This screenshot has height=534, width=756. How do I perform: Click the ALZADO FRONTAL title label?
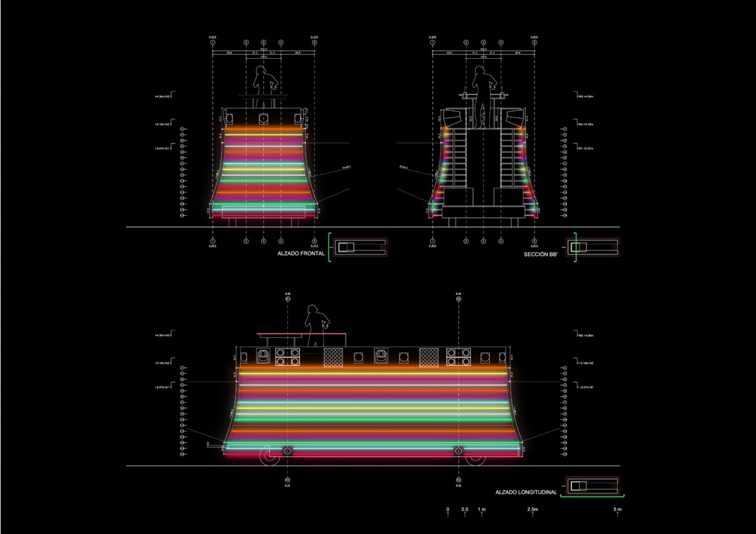pyautogui.click(x=301, y=253)
